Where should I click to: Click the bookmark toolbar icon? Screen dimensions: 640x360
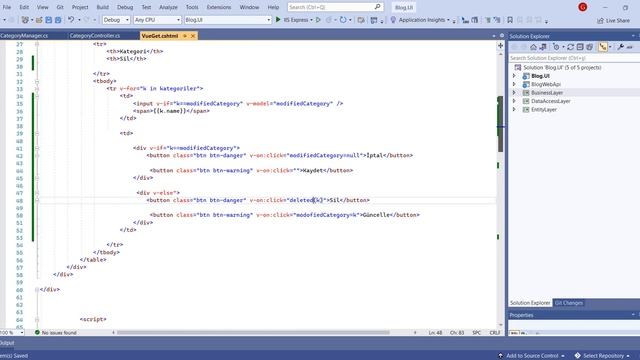pyautogui.click(x=510, y=20)
